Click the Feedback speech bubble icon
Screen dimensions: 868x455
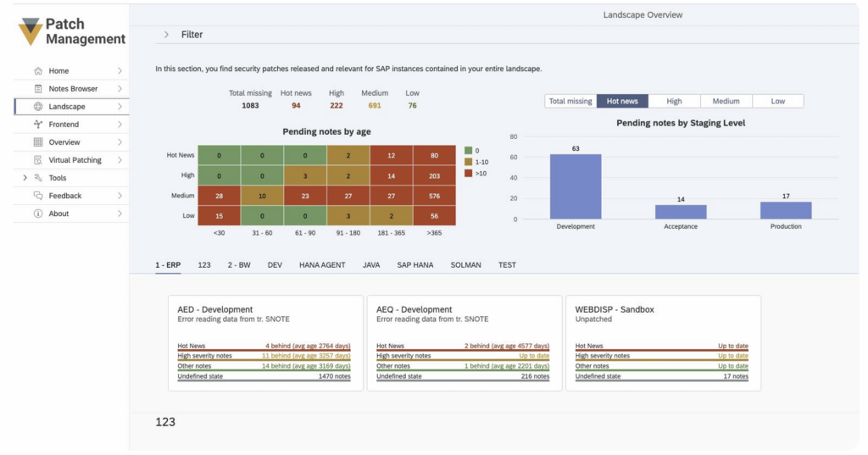[x=38, y=196]
